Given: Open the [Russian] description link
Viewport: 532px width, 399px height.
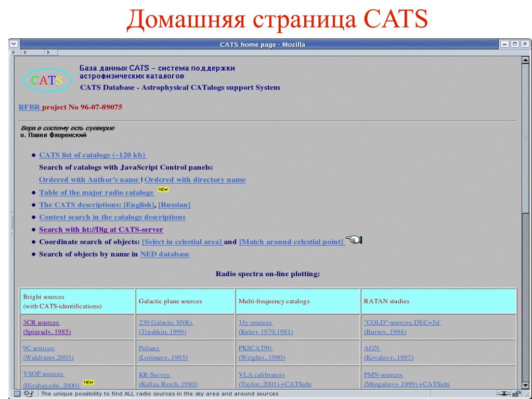Looking at the screenshot, I should [x=174, y=205].
